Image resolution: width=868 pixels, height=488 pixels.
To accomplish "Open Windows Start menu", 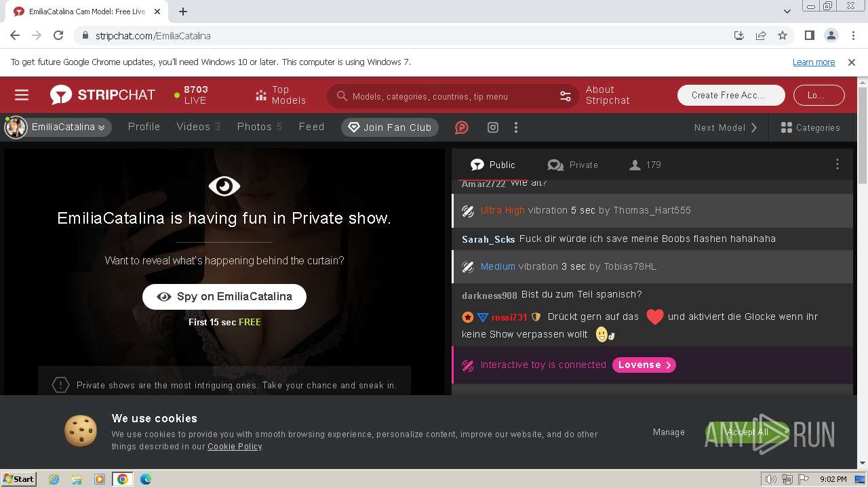I will tap(19, 479).
